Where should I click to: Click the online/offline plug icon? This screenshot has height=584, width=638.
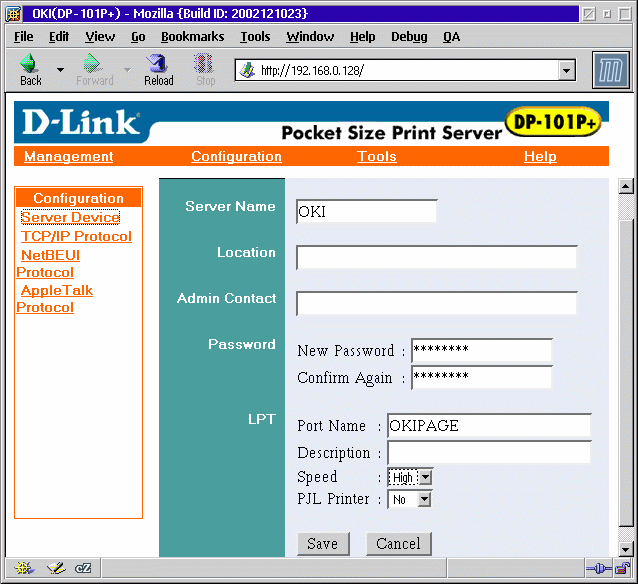(x=598, y=568)
